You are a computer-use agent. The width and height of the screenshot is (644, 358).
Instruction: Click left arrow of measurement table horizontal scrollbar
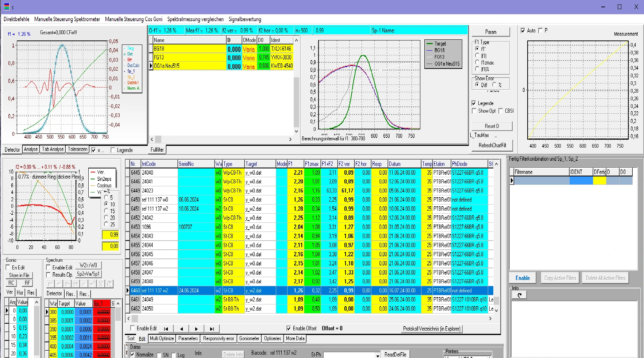[129, 318]
